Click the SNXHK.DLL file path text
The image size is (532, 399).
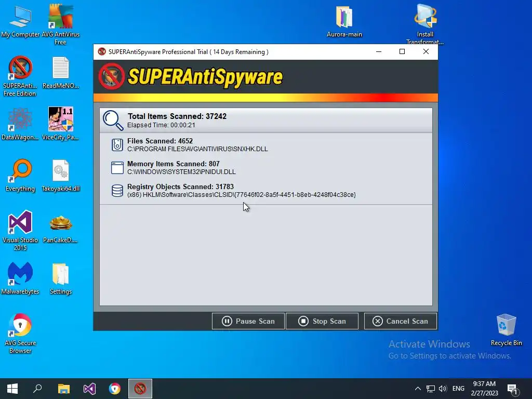click(197, 149)
